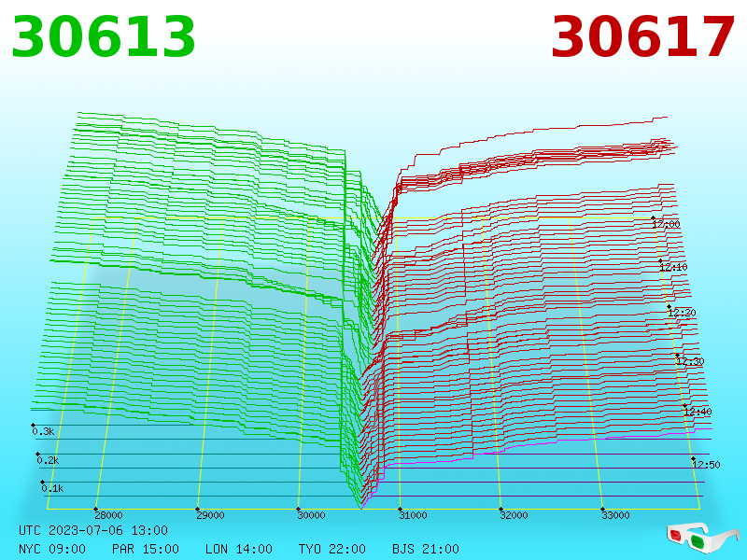This screenshot has width=747, height=560.
Task: Click the 29000 price axis label
Action: (210, 515)
